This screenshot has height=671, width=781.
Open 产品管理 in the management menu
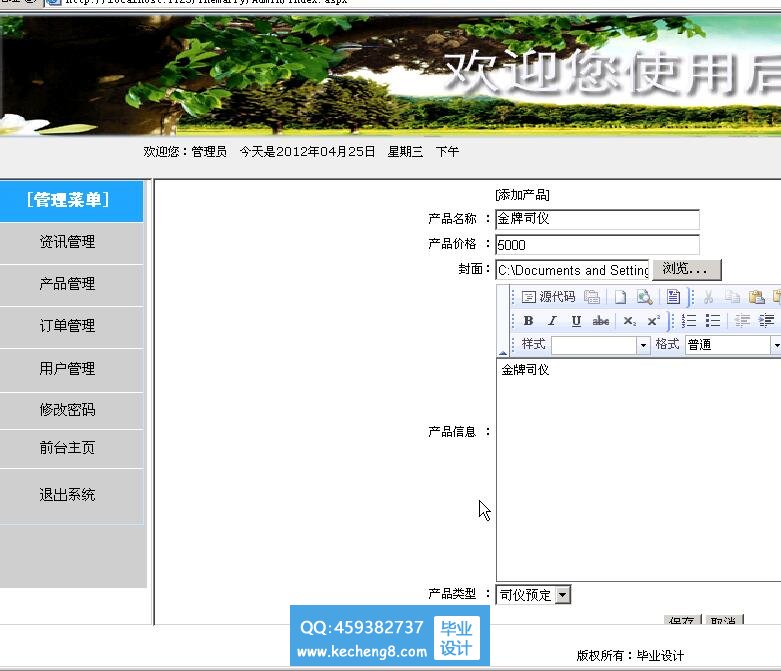coord(67,284)
